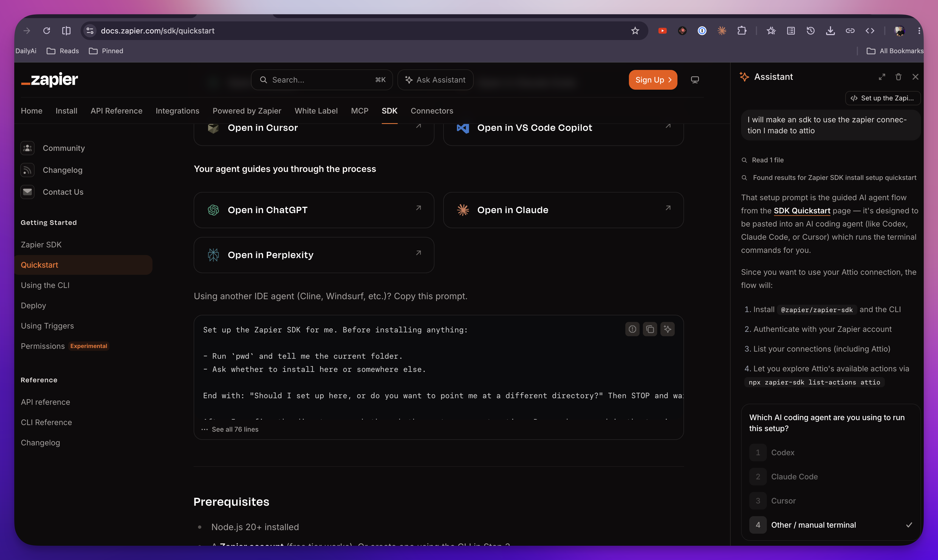Open the 1Password extension icon
The width and height of the screenshot is (938, 560).
[x=702, y=30]
